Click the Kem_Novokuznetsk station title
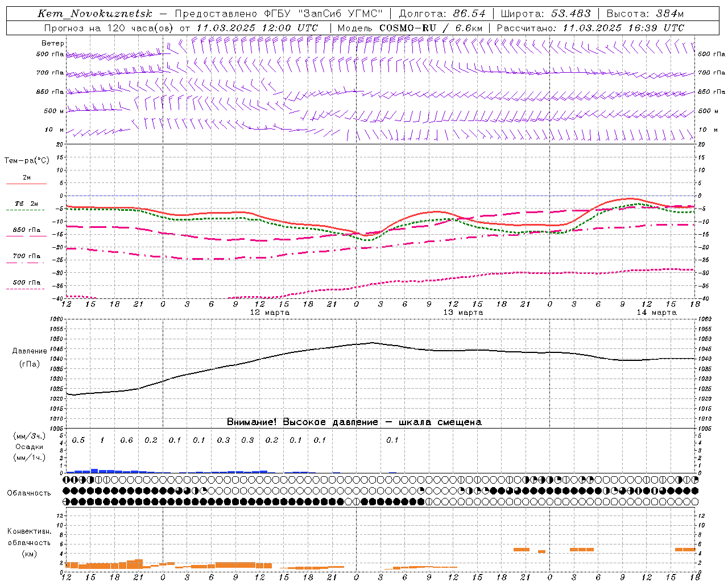 pyautogui.click(x=95, y=14)
